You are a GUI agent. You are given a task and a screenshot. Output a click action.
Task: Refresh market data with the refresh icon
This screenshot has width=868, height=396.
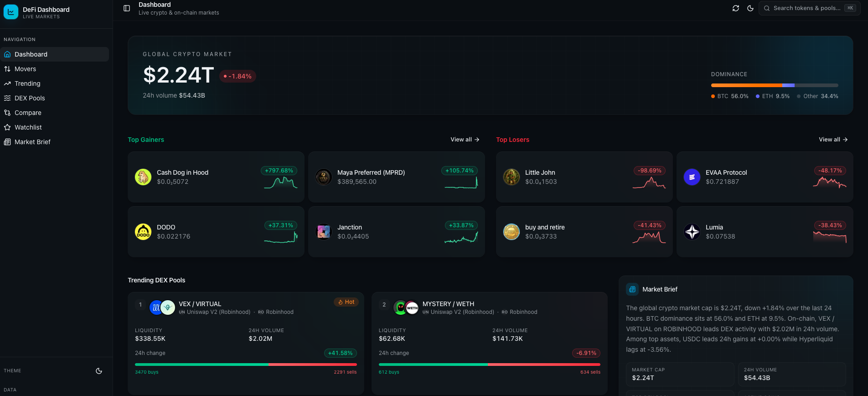[x=736, y=8]
